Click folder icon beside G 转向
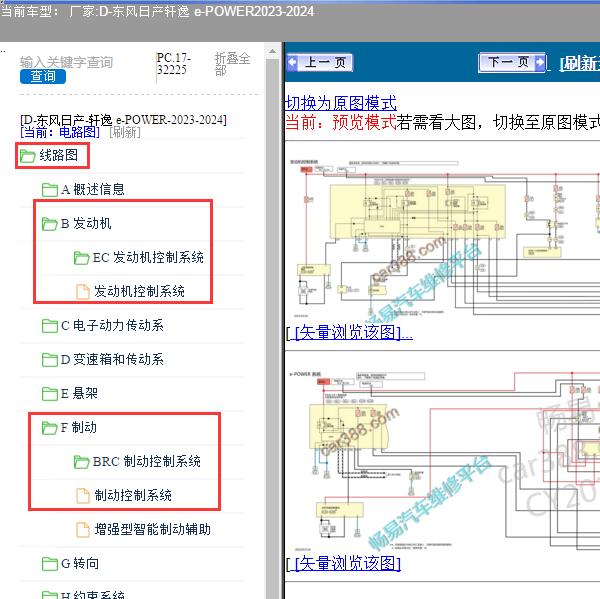The width and height of the screenshot is (600, 599). (50, 564)
